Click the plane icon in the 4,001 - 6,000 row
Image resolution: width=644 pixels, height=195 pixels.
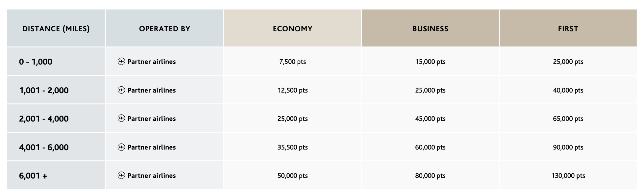(x=121, y=147)
